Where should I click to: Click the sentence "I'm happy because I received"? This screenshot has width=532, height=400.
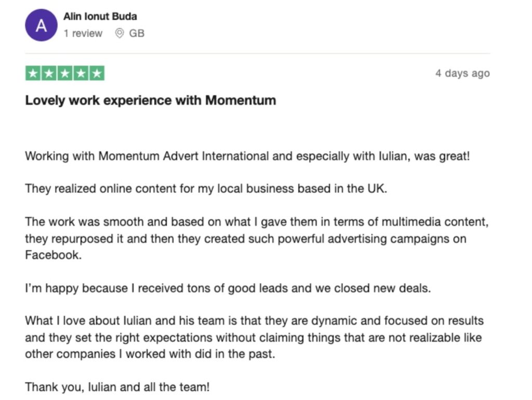point(228,288)
